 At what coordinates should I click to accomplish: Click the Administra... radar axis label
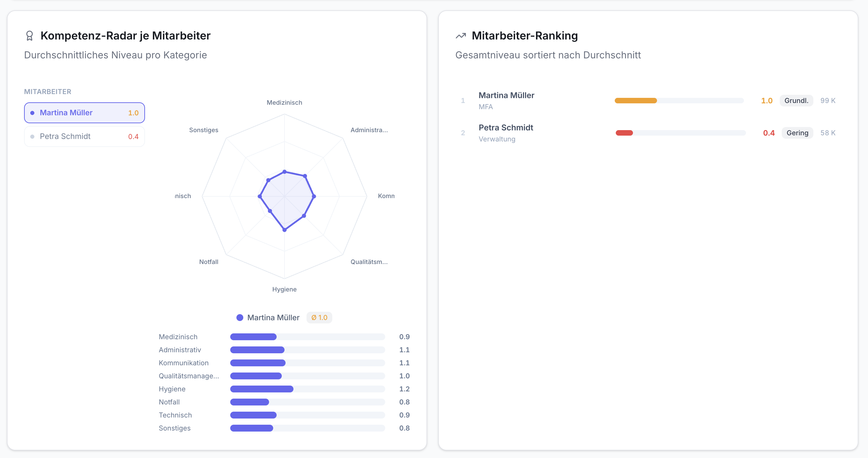369,130
